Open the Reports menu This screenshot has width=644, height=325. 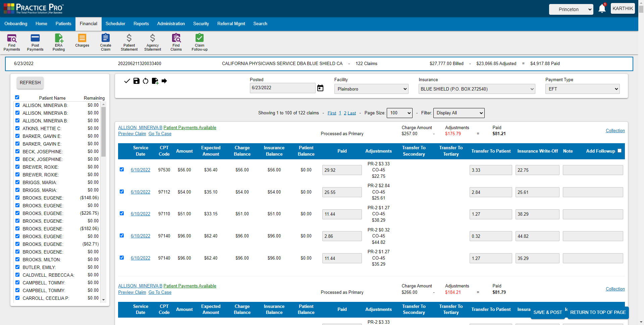tap(141, 23)
